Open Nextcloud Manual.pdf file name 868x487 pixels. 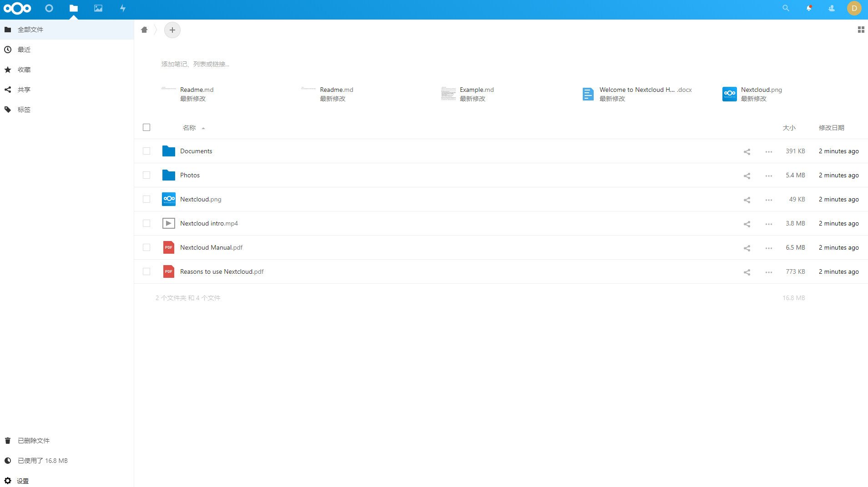pyautogui.click(x=211, y=247)
